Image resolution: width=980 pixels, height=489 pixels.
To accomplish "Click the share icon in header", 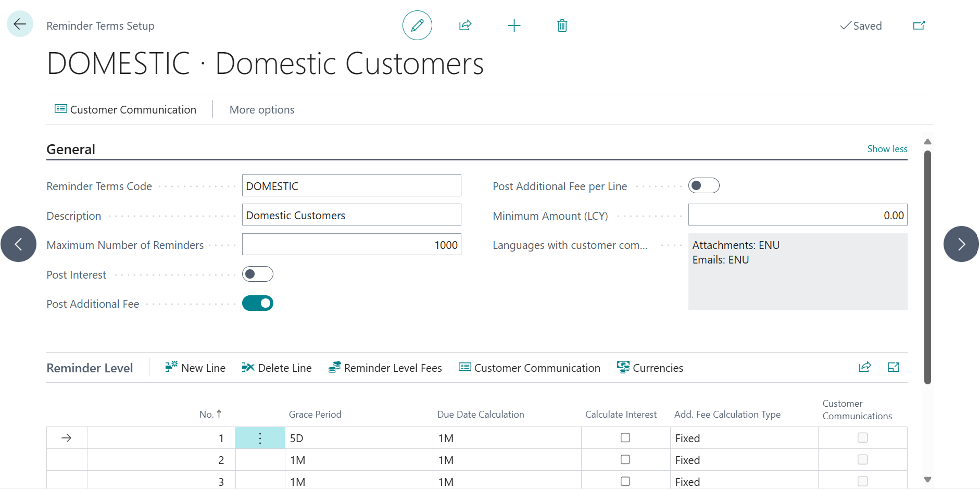I will [x=465, y=26].
